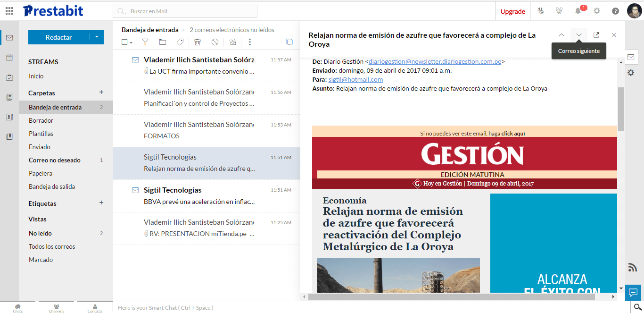Toggle conversation view icon
This screenshot has height=313, width=644.
289,42
